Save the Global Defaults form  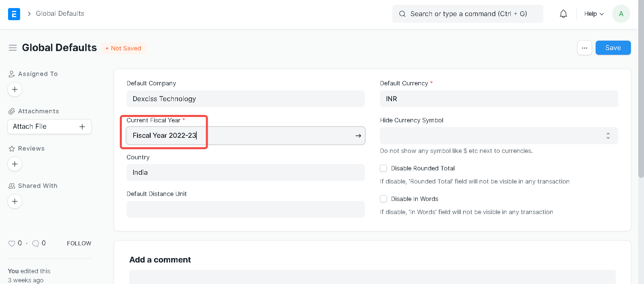pyautogui.click(x=613, y=48)
